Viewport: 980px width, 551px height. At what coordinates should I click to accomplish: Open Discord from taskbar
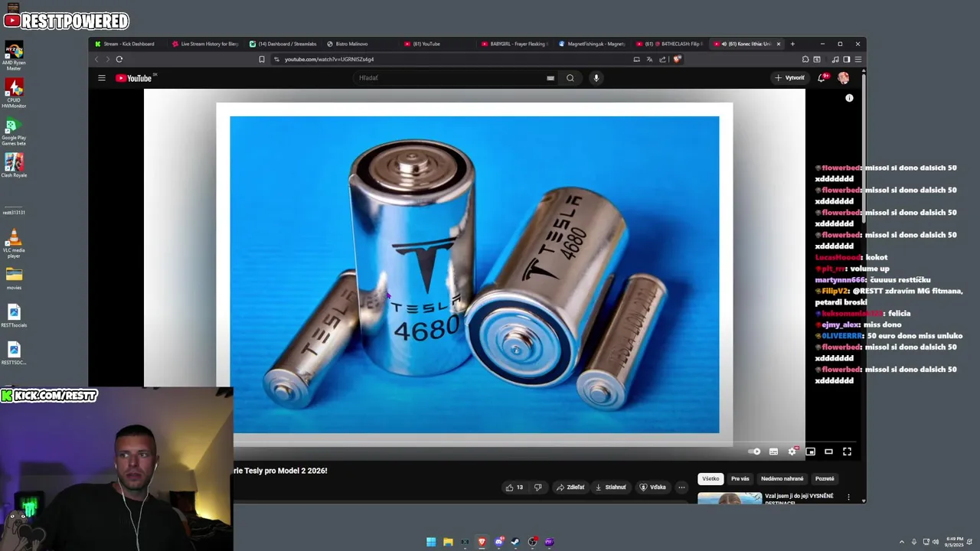(498, 542)
